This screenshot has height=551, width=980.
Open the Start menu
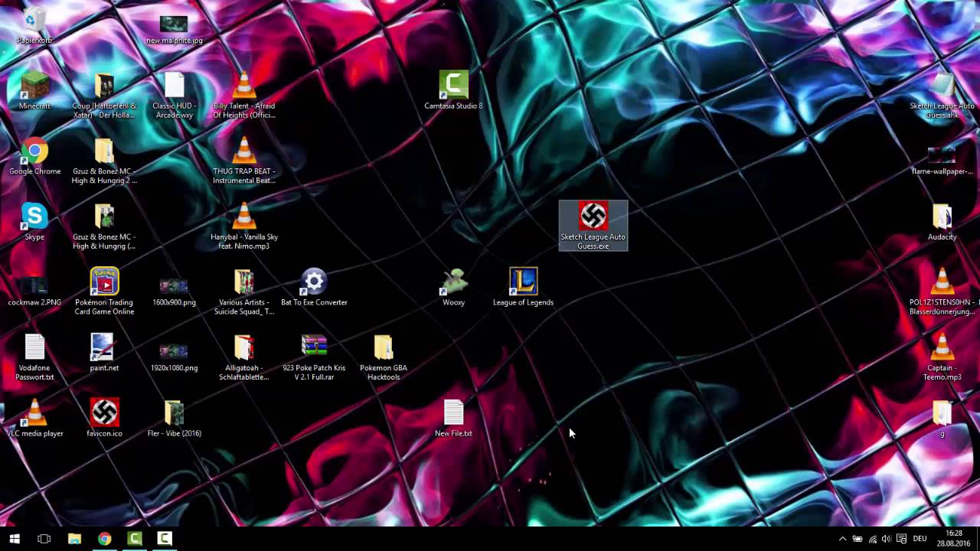tap(14, 540)
